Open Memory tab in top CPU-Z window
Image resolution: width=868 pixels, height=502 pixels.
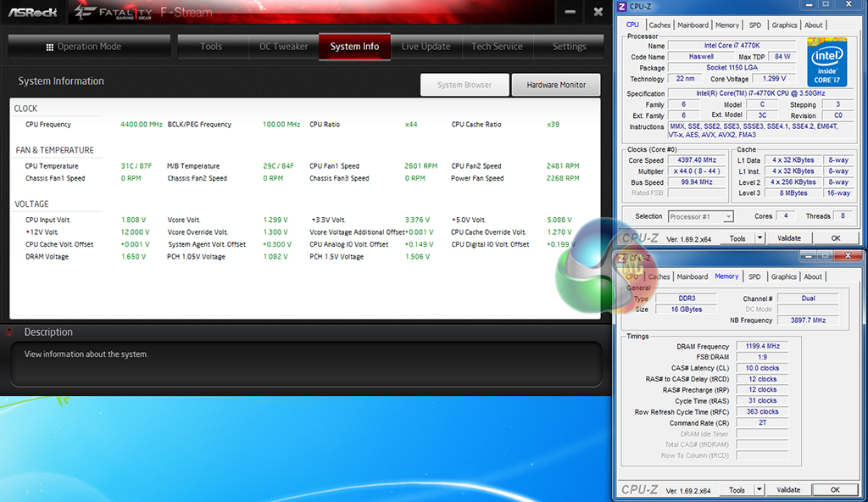[726, 25]
